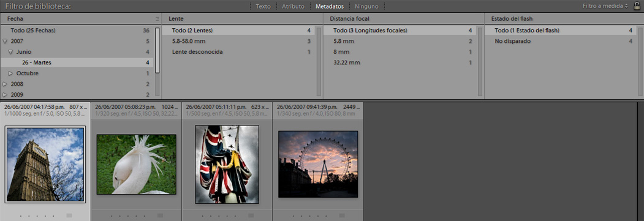The image size is (644, 221).
Task: Select Todo (3 Longitudes focales) row
Action: [400, 31]
